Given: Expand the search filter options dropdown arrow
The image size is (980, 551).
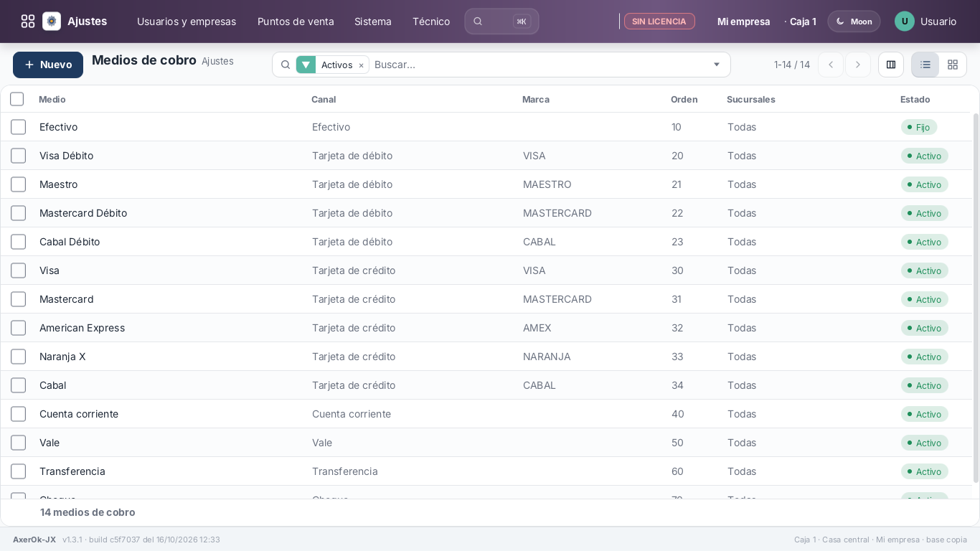Looking at the screenshot, I should click(716, 65).
